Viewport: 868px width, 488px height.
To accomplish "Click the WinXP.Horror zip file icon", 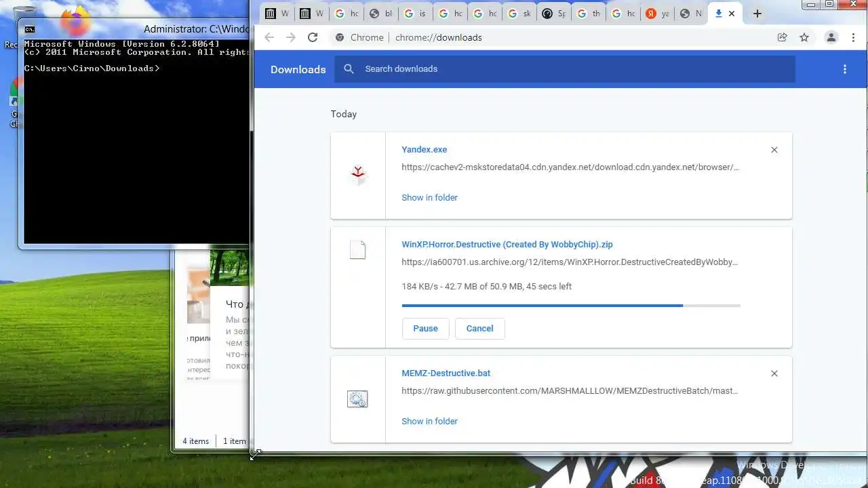I will pyautogui.click(x=358, y=250).
